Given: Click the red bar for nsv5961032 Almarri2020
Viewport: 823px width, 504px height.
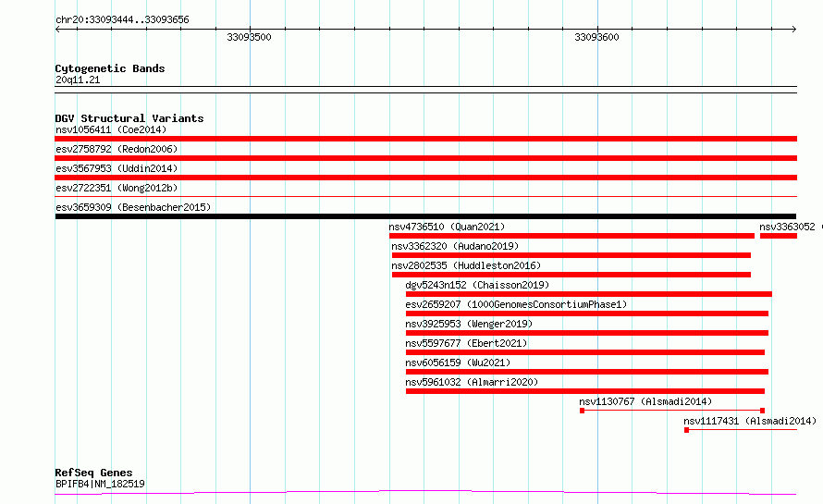Looking at the screenshot, I should tap(585, 391).
